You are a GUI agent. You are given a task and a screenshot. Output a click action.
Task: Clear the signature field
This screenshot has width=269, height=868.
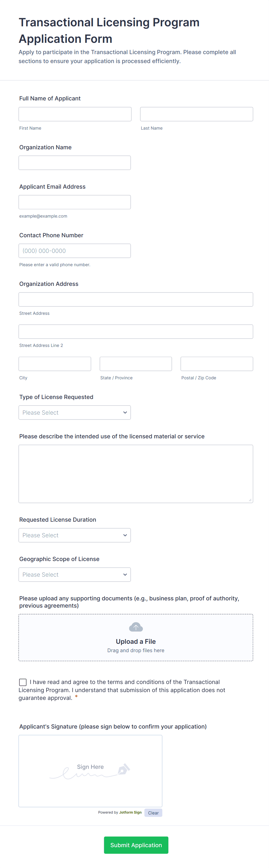[x=153, y=813]
